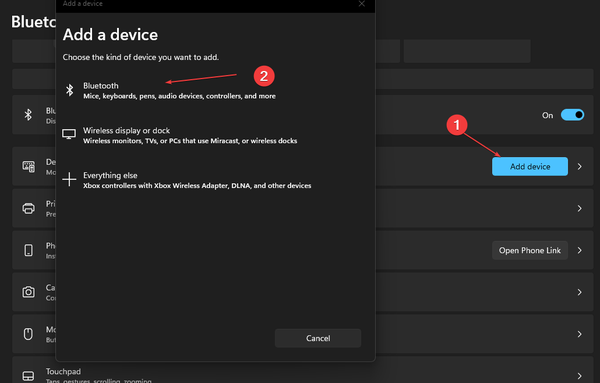
Task: Choose the Wireless display or dock monitor icon
Action: tap(69, 134)
